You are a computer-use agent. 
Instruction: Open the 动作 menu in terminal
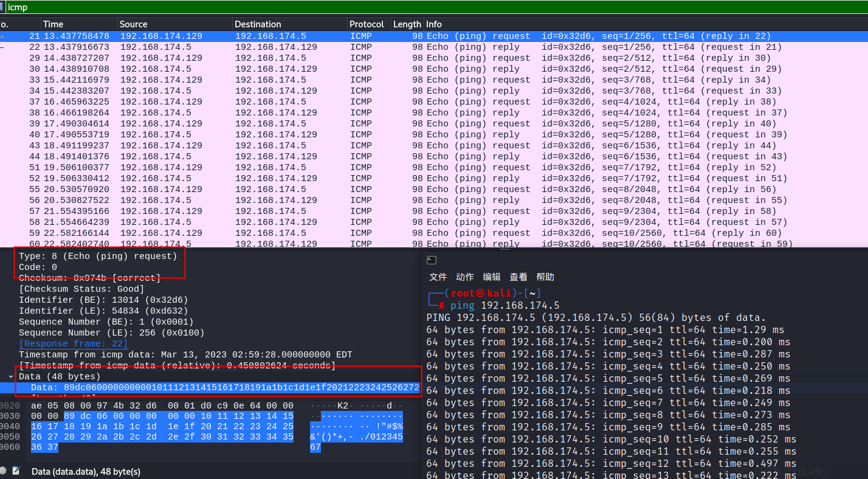coord(465,277)
